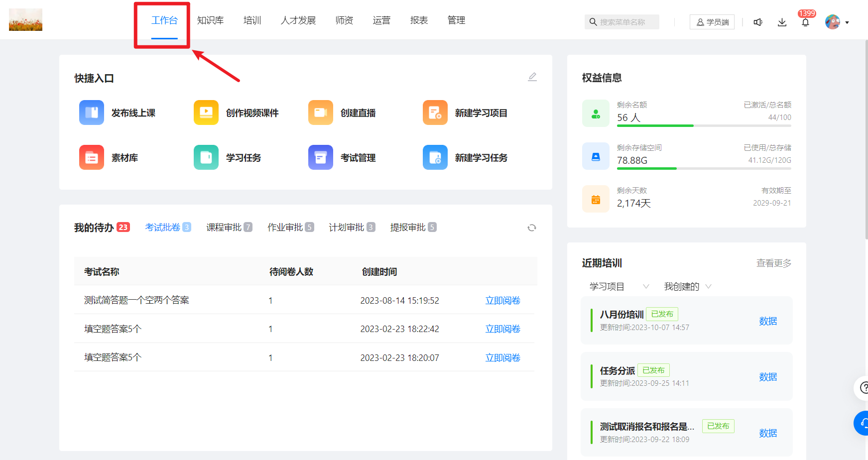The width and height of the screenshot is (868, 460).
Task: Click the 创建时间 column header
Action: coord(379,272)
